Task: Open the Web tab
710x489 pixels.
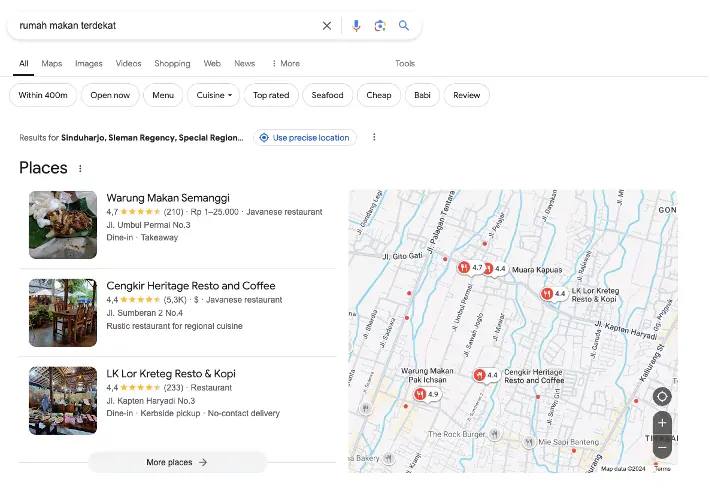Action: (x=212, y=64)
